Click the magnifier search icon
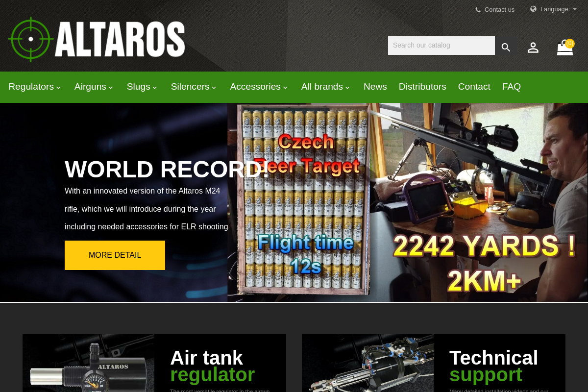Viewport: 588px width, 392px height. click(x=506, y=47)
